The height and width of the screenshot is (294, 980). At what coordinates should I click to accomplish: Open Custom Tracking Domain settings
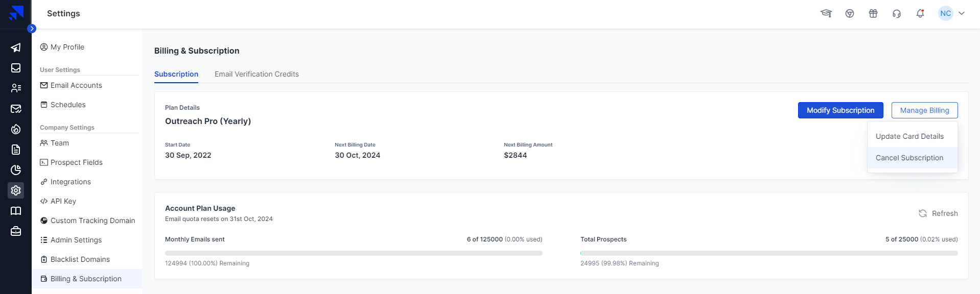coord(88,220)
